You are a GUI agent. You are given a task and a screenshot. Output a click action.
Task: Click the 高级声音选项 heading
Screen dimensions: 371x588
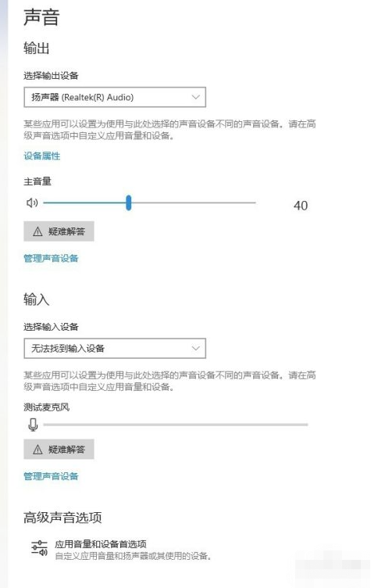(62, 518)
